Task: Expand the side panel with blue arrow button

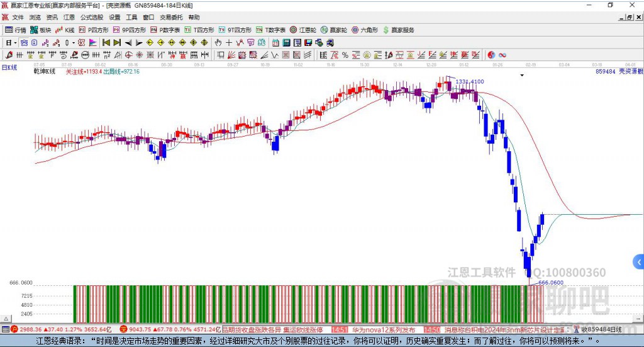Action: (x=639, y=262)
